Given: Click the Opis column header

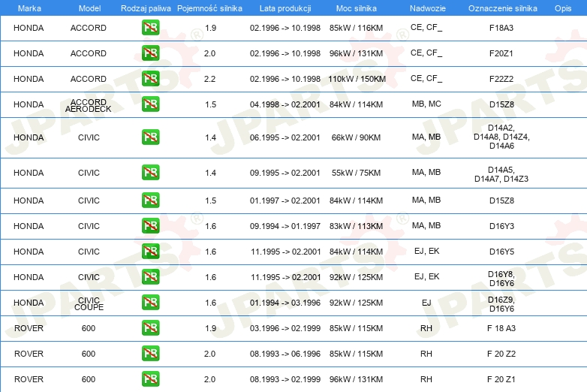Looking at the screenshot, I should tap(563, 8).
